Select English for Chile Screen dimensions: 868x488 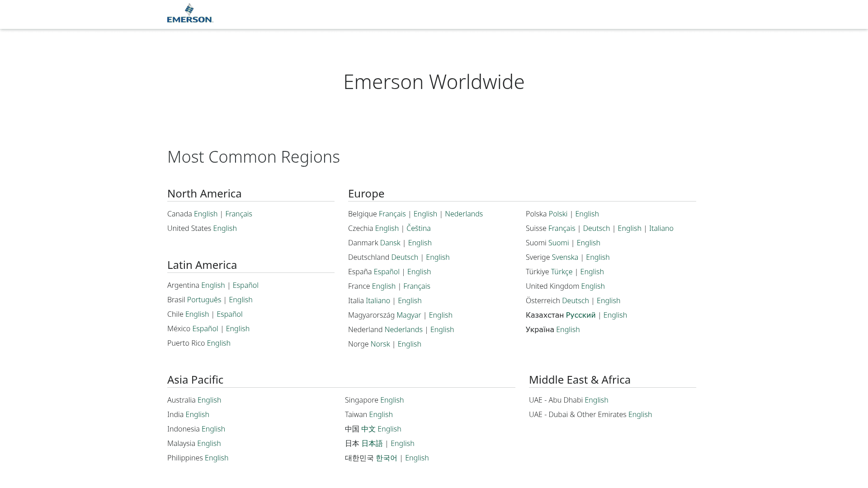click(x=197, y=314)
